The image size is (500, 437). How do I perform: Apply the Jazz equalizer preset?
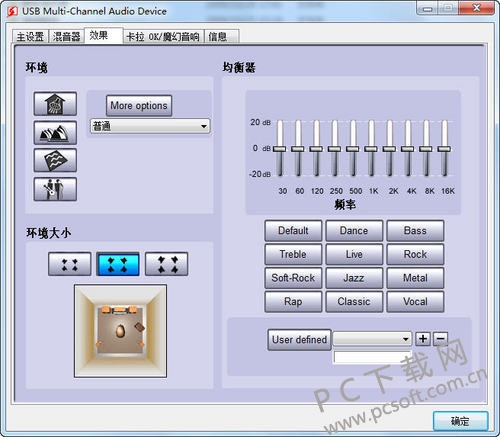click(354, 278)
